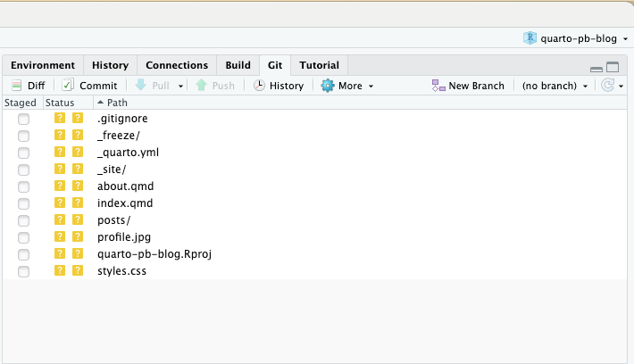Switch to the Build tab
The image size is (634, 364).
click(238, 65)
